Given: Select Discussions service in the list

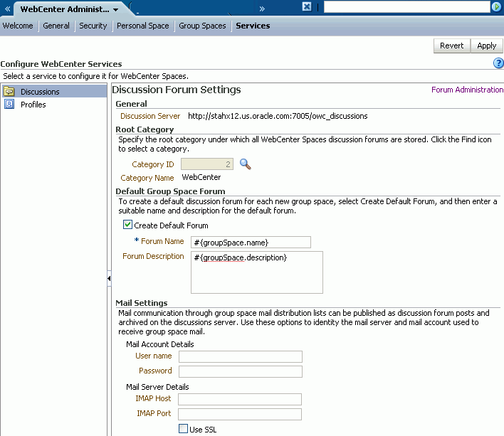Looking at the screenshot, I should coord(54,92).
